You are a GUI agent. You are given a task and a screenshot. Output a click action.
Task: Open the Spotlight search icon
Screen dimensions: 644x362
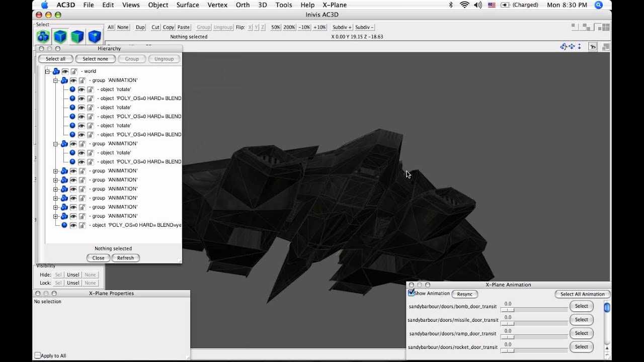(x=598, y=5)
